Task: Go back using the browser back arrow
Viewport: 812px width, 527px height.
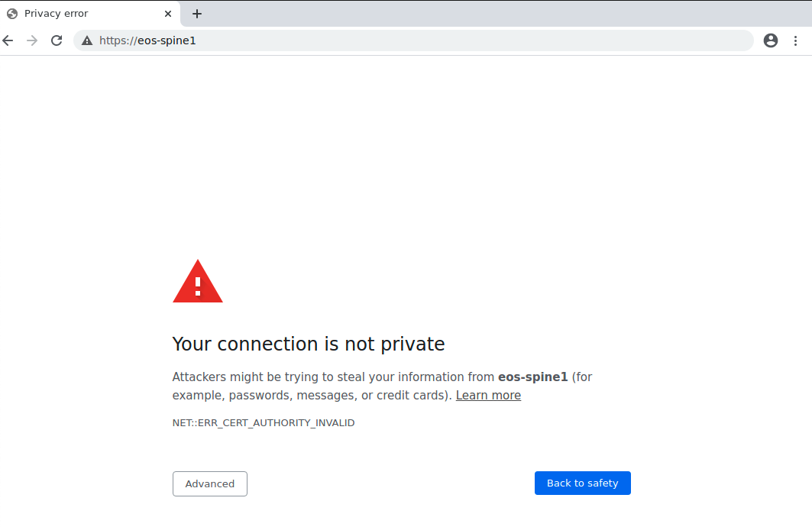Action: [x=8, y=40]
